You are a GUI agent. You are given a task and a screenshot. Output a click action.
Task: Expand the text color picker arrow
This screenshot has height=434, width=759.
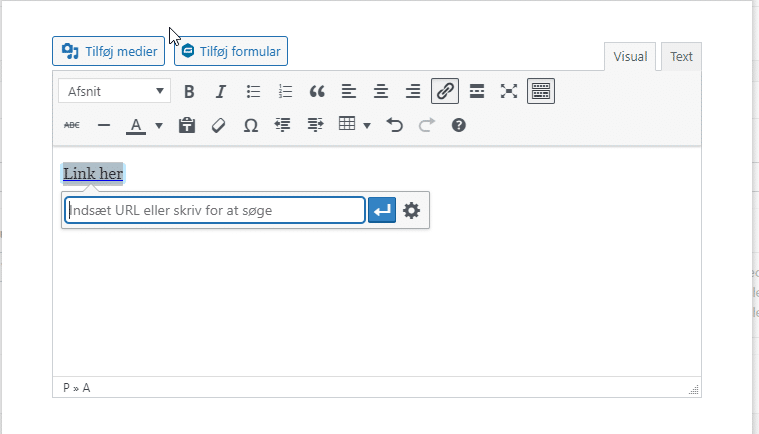159,126
